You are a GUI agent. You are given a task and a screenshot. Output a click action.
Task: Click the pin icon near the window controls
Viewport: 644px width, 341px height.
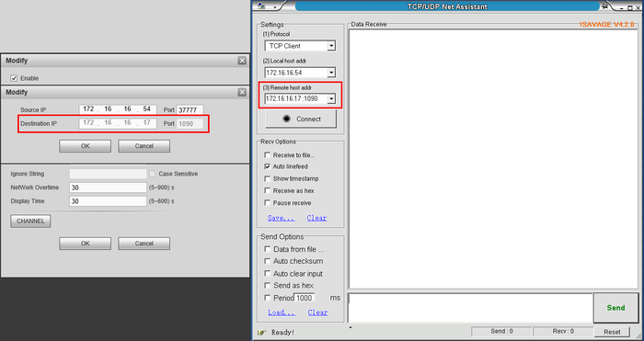tap(605, 6)
